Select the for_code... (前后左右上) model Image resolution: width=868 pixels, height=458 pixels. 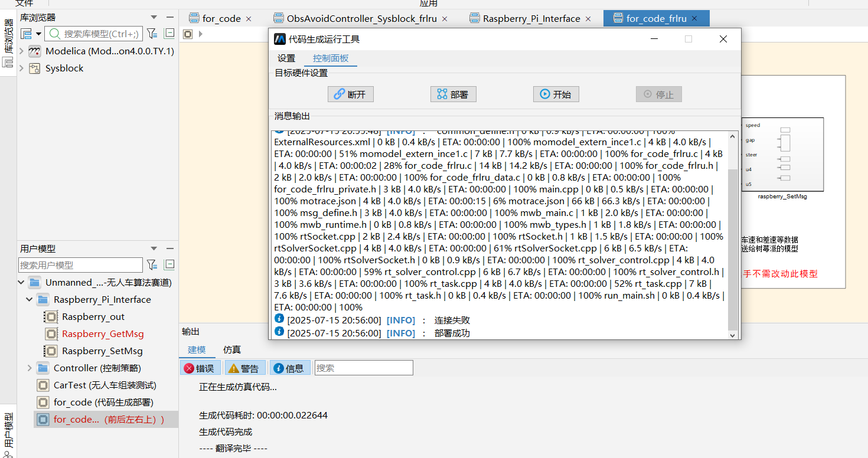click(x=106, y=420)
